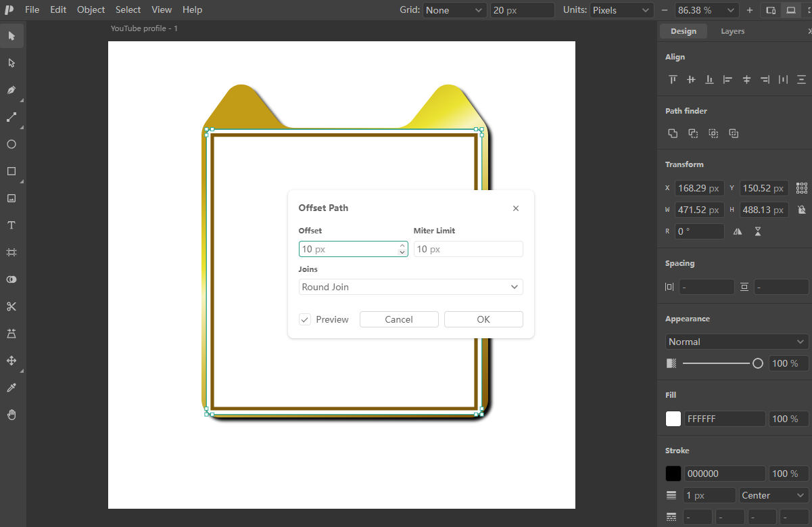Click the white Fill color swatch
The image size is (812, 527).
tap(673, 419)
